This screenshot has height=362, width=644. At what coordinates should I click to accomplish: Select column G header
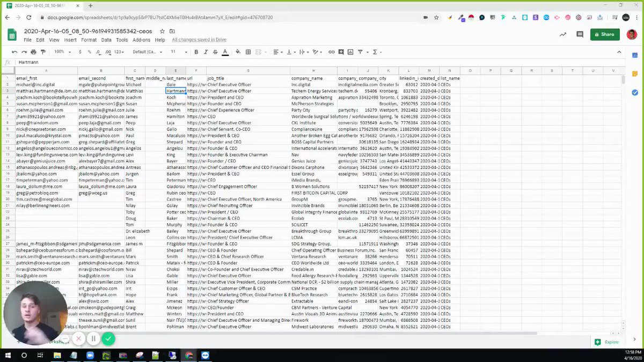click(x=248, y=71)
